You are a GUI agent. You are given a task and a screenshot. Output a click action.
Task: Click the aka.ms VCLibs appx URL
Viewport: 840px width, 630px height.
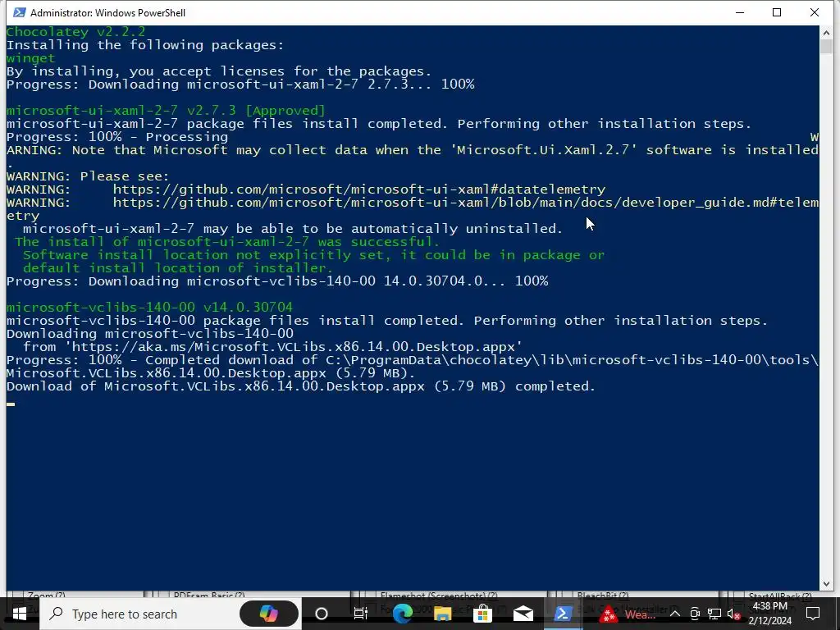coord(294,347)
